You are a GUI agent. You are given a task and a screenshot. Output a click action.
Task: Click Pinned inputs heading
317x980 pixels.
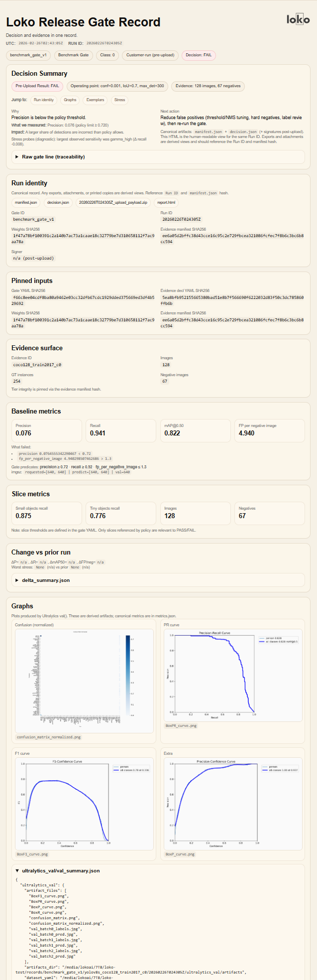pyautogui.click(x=32, y=280)
